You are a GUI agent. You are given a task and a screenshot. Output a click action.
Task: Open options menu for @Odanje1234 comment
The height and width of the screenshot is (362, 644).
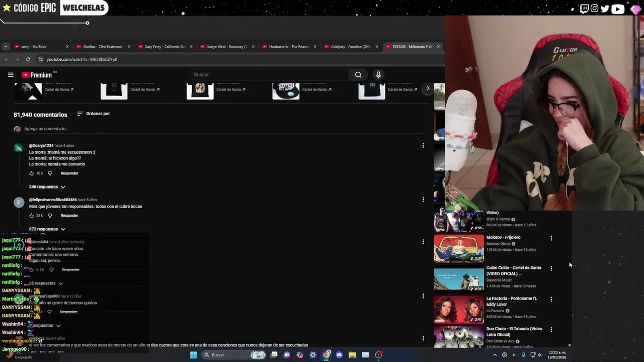[x=423, y=145]
